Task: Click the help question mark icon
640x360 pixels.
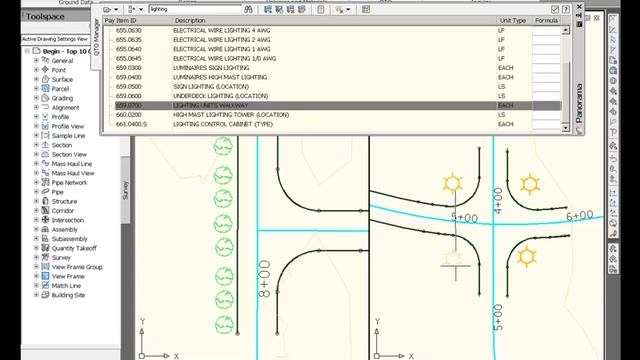Action: point(566,9)
